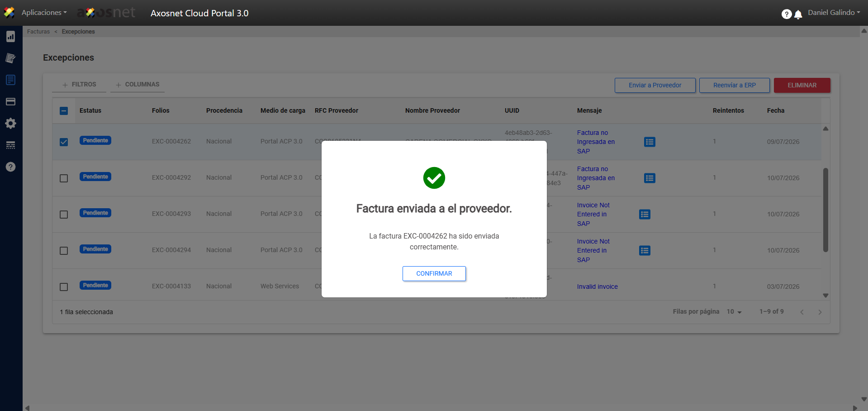Open the invoices list icon in sidebar

click(11, 80)
